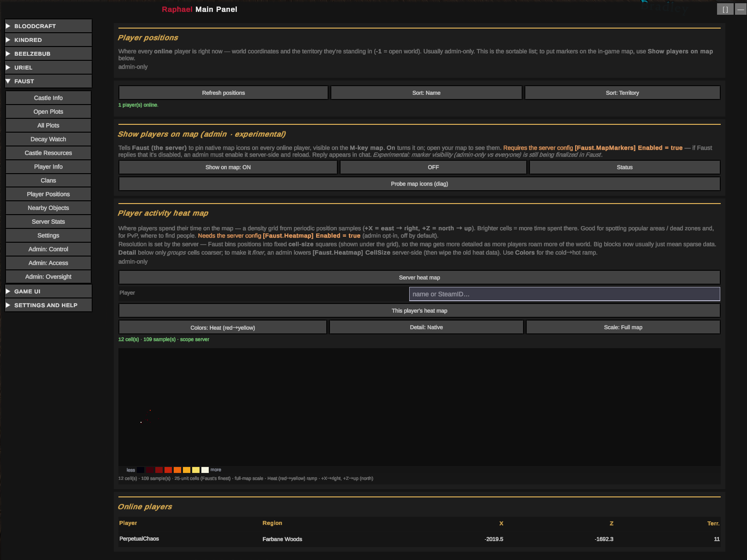
Task: Expand the KINDRED section
Action: [x=48, y=40]
